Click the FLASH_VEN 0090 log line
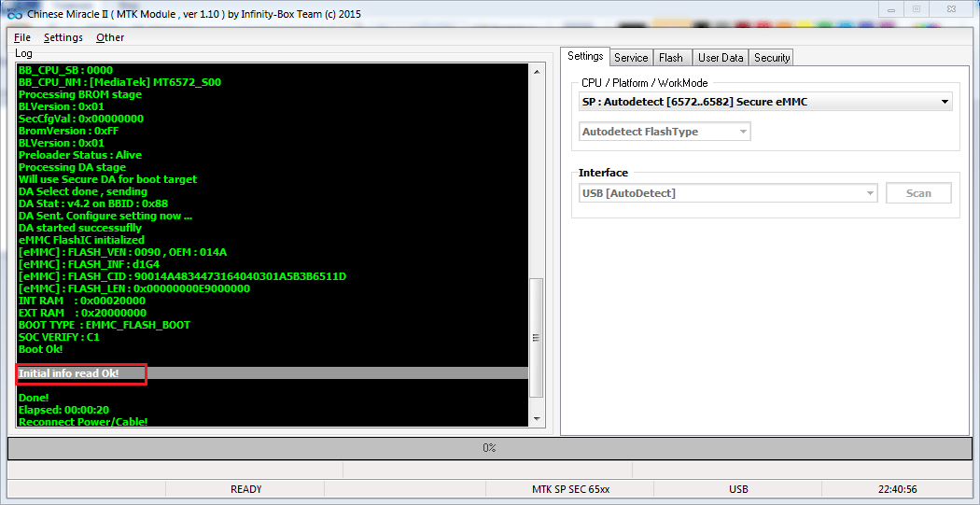 coord(122,252)
